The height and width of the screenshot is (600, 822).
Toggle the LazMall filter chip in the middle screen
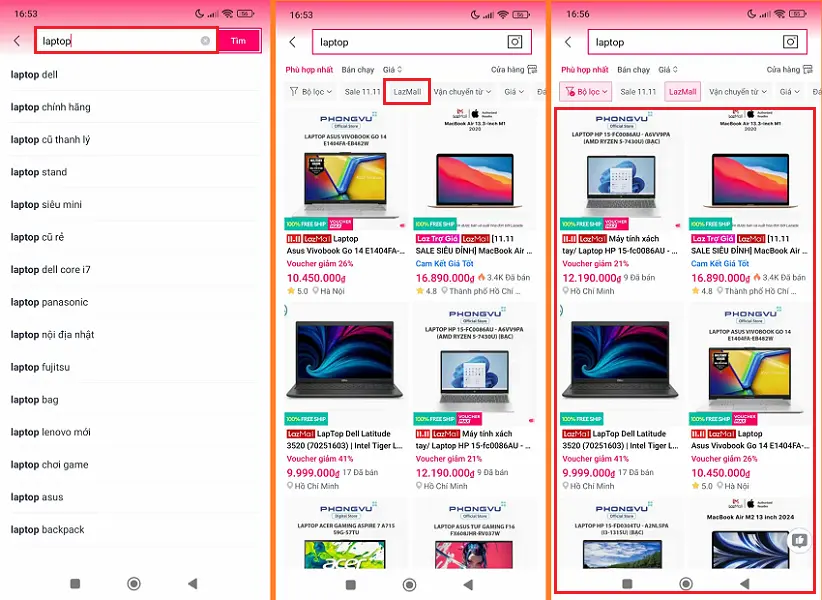(x=407, y=92)
